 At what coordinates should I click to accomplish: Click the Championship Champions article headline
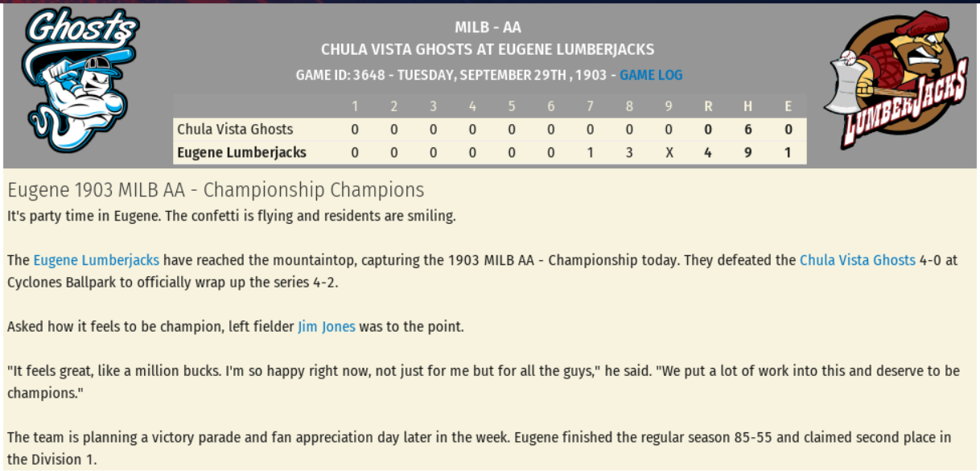click(x=216, y=191)
